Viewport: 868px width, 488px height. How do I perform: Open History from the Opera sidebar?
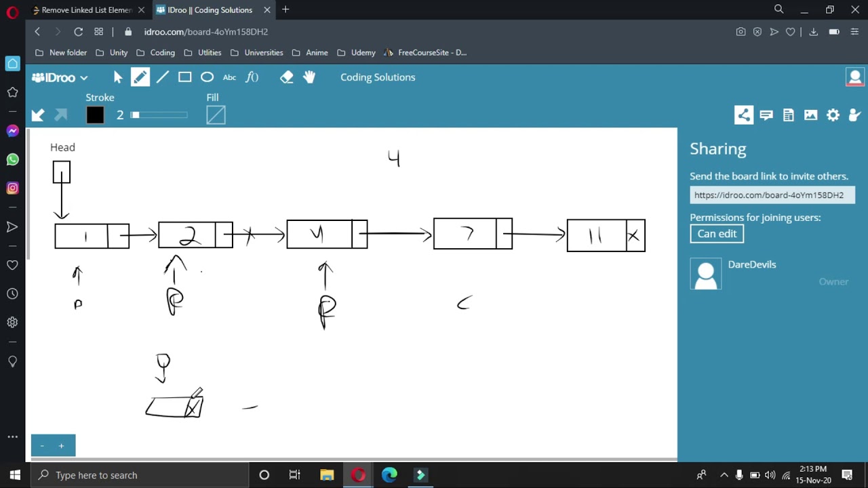click(12, 294)
